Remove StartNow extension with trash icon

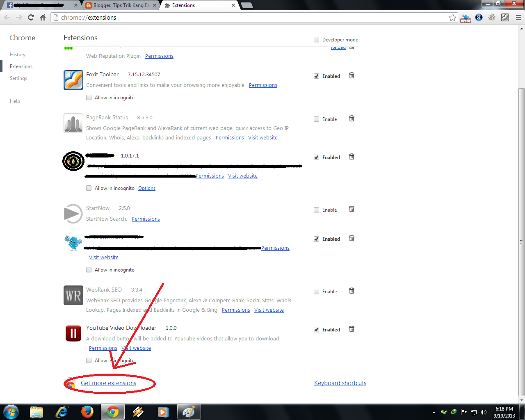click(x=352, y=209)
